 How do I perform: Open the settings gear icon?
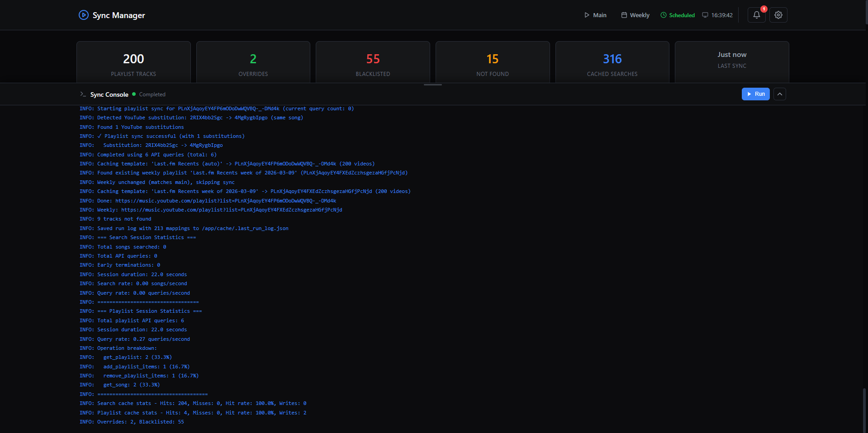pyautogui.click(x=778, y=15)
